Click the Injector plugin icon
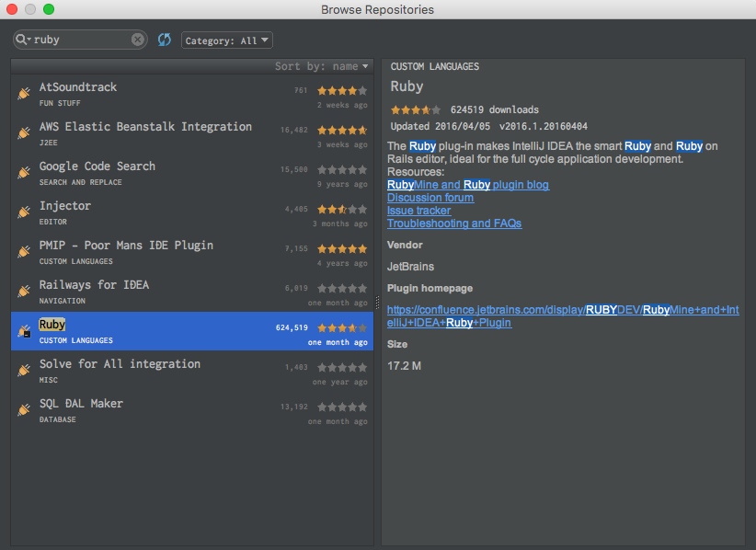The image size is (756, 550). point(24,212)
